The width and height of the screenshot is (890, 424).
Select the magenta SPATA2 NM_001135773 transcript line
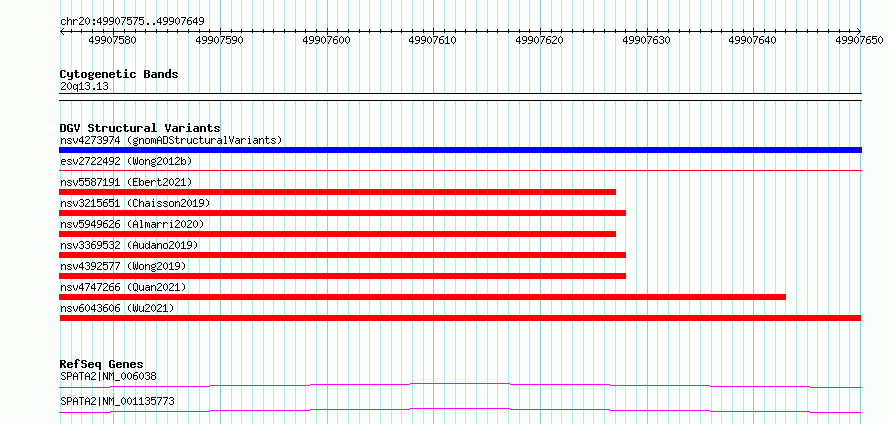[460, 410]
